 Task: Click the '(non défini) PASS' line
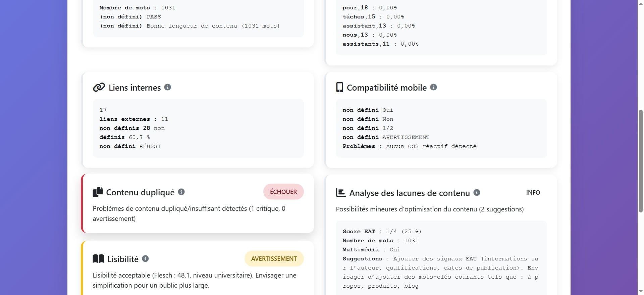coord(130,16)
